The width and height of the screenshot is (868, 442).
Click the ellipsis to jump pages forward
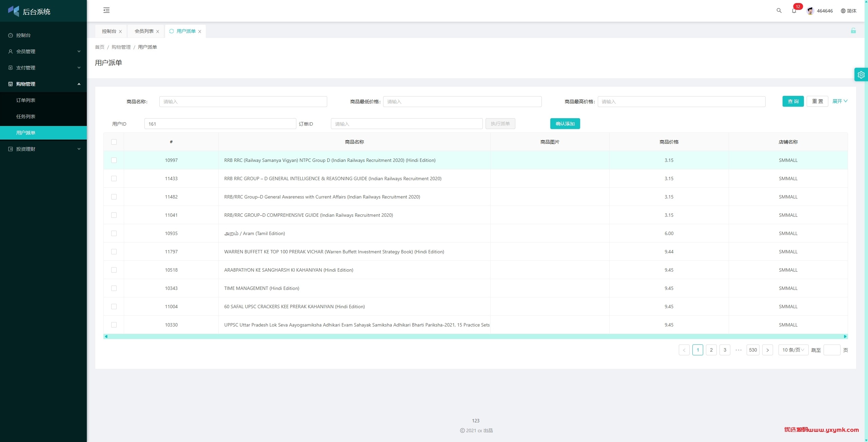(x=738, y=350)
